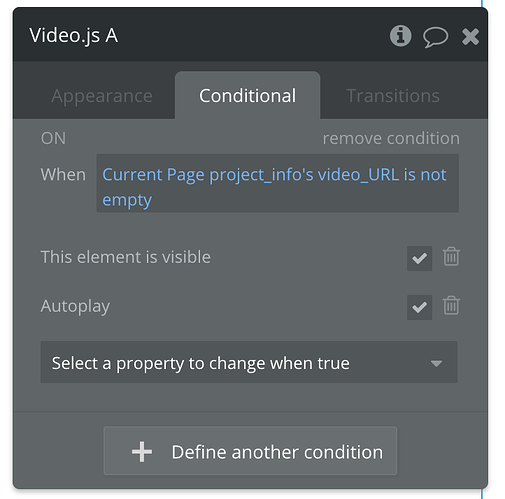Click the plus icon for another condition
This screenshot has width=505, height=499.
click(x=142, y=452)
